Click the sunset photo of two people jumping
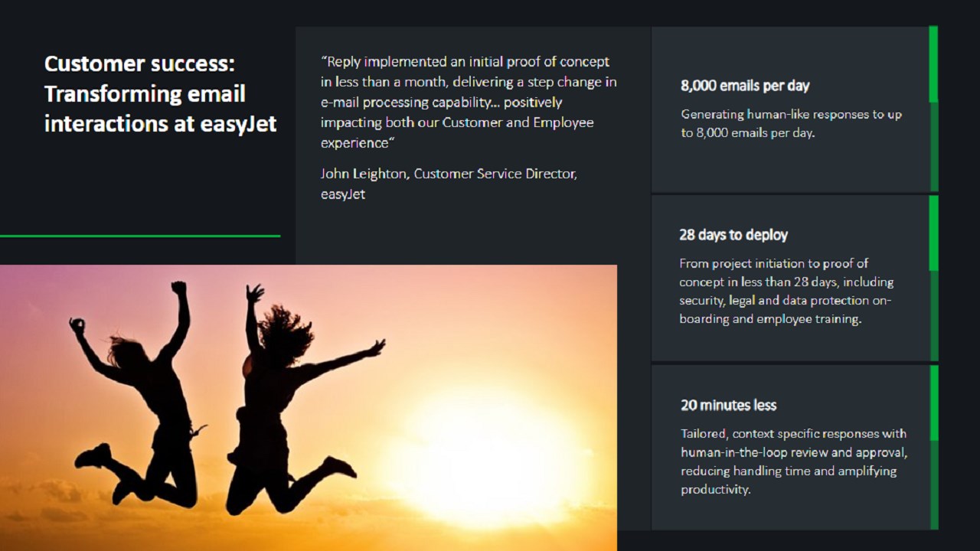The height and width of the screenshot is (551, 980). (x=309, y=408)
